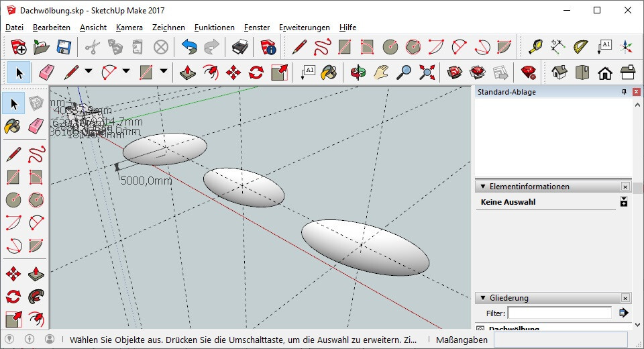This screenshot has width=644, height=349.
Task: Open the Line tool dropdown arrow
Action: [89, 71]
